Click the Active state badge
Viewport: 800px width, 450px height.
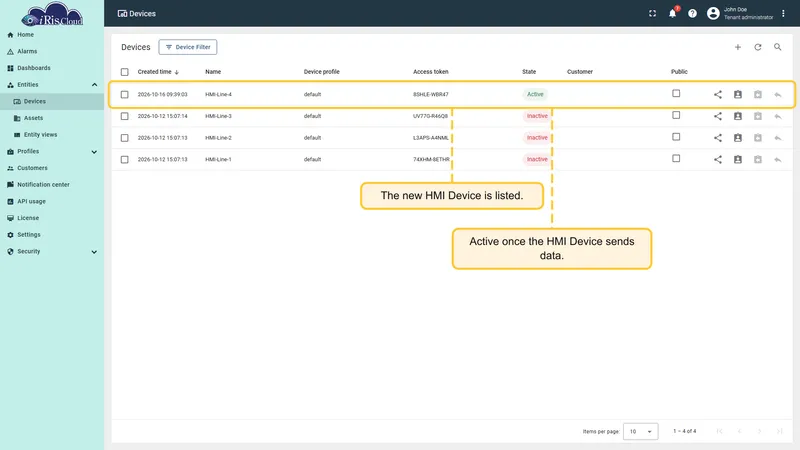tap(535, 94)
